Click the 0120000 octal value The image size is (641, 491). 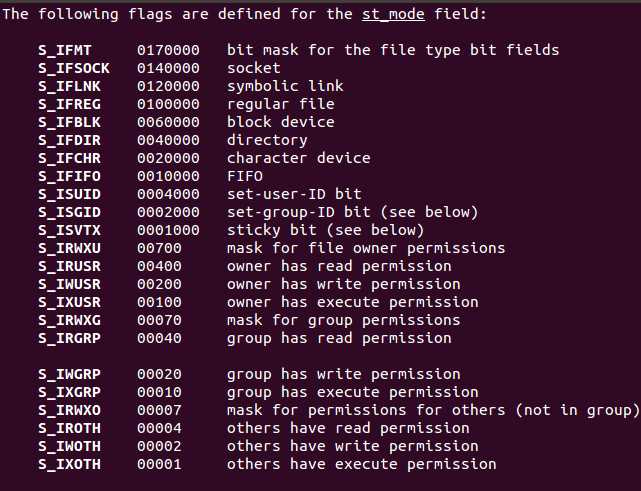coord(168,86)
